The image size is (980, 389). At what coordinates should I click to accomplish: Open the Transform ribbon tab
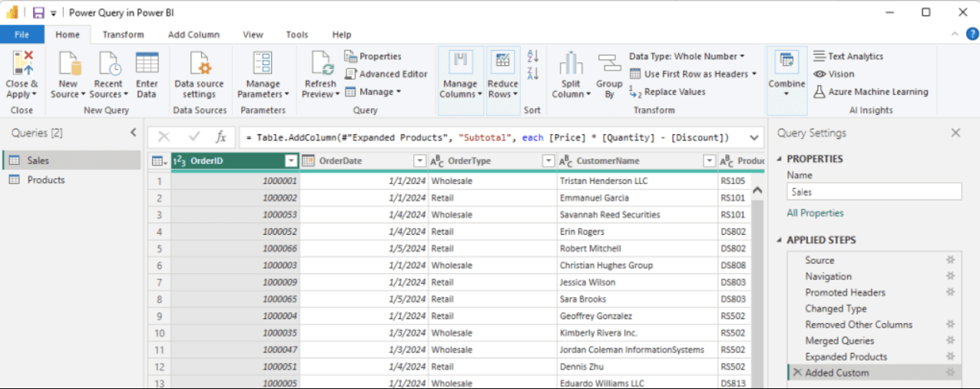pos(123,35)
